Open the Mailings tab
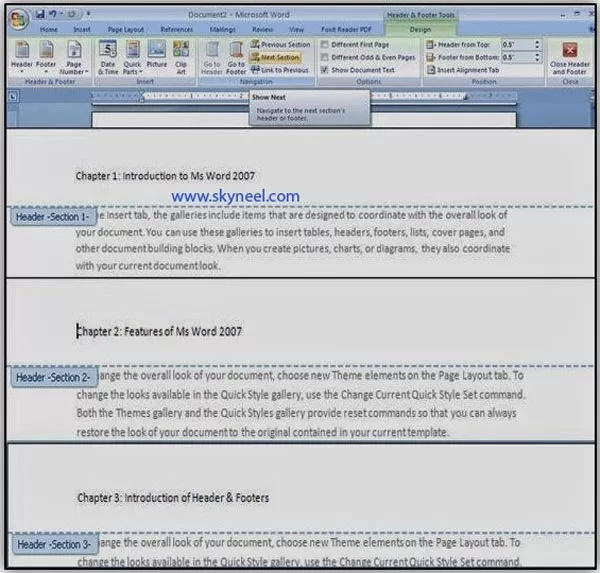Screen dimensions: 600x573 (223, 29)
